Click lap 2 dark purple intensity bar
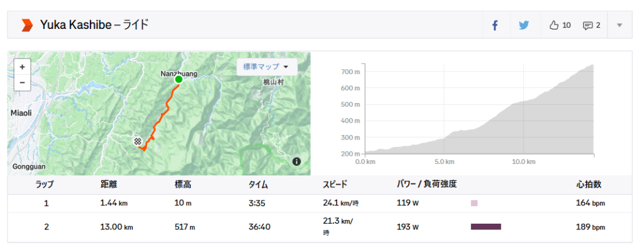This screenshot has width=644, height=252. click(x=486, y=226)
